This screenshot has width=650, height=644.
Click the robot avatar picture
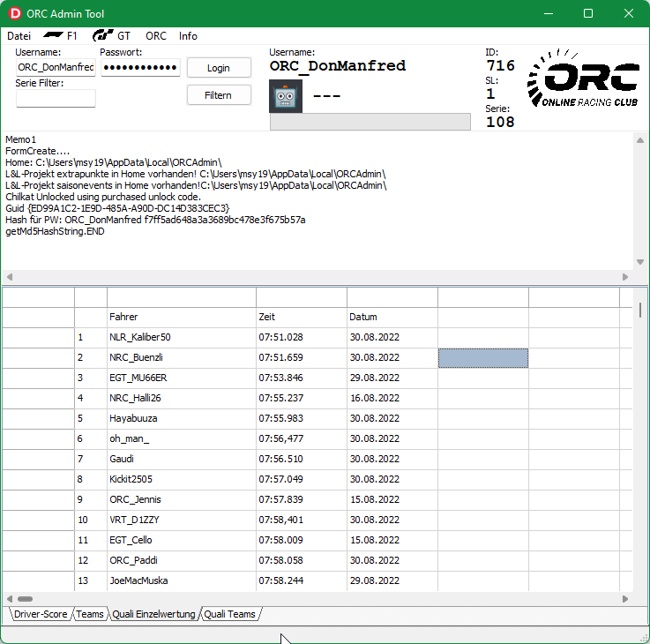tap(286, 96)
